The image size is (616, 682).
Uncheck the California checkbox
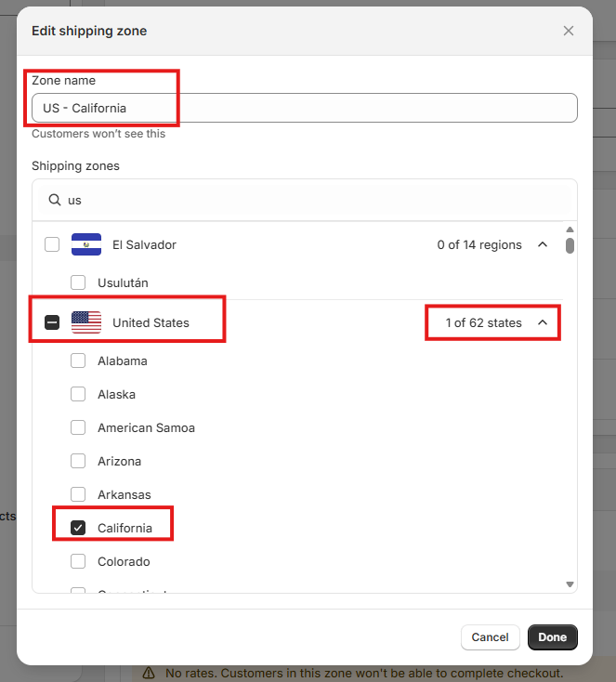tap(79, 528)
